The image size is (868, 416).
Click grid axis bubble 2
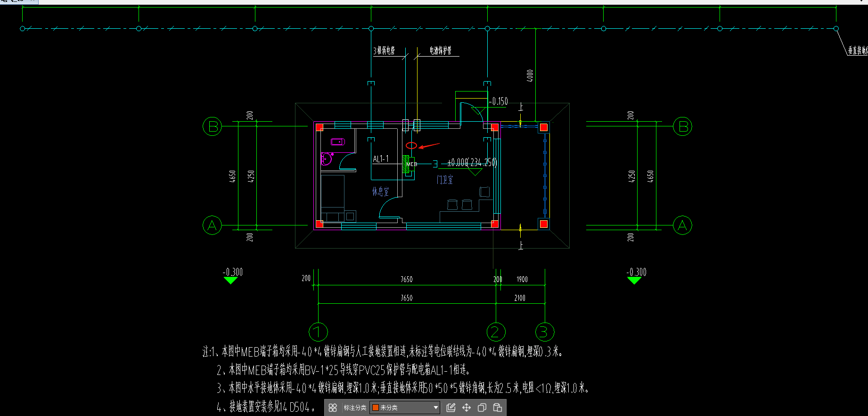pos(496,332)
